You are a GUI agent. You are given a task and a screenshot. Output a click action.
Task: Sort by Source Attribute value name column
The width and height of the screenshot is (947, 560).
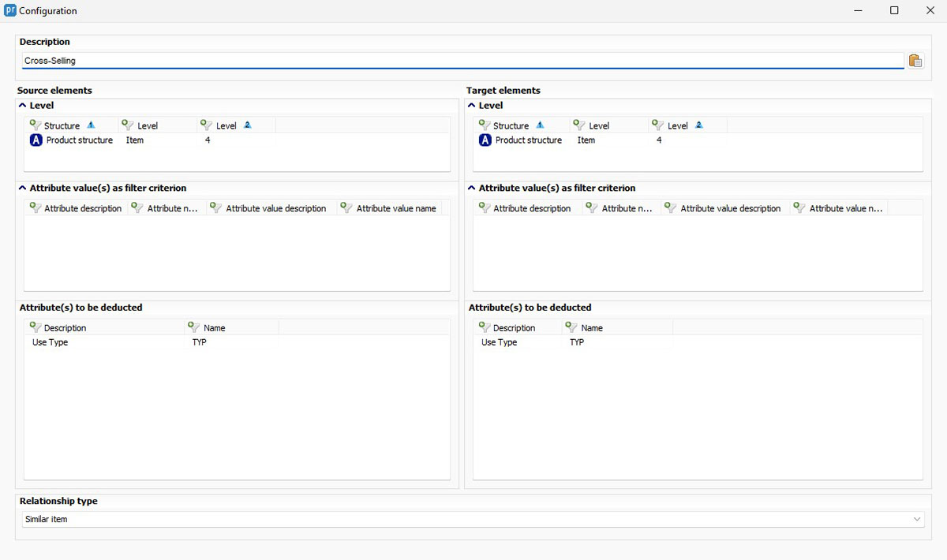coord(396,208)
